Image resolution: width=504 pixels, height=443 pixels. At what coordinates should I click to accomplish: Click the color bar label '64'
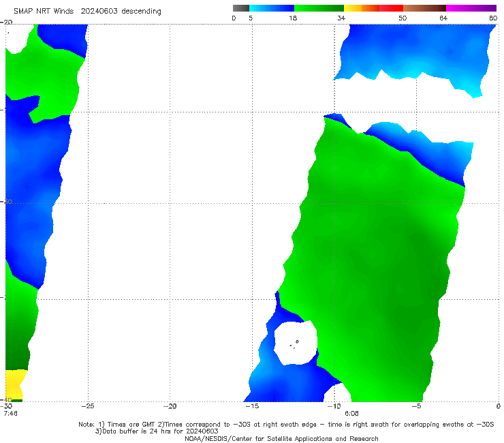(x=443, y=18)
